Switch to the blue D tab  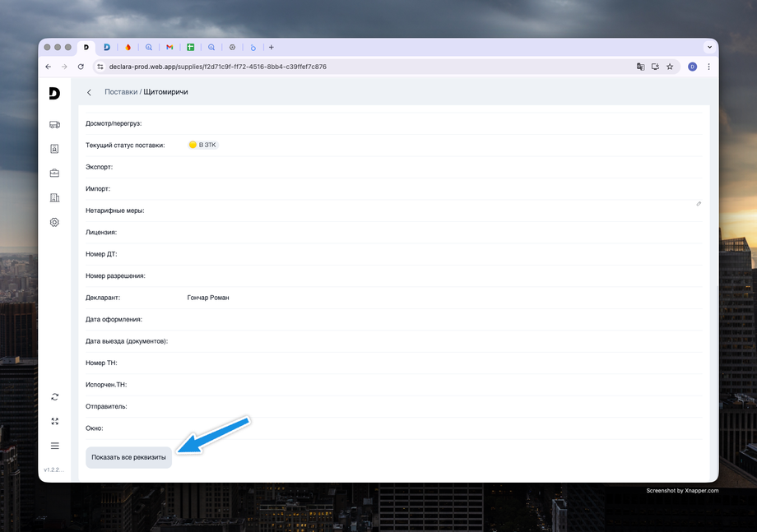pos(107,47)
